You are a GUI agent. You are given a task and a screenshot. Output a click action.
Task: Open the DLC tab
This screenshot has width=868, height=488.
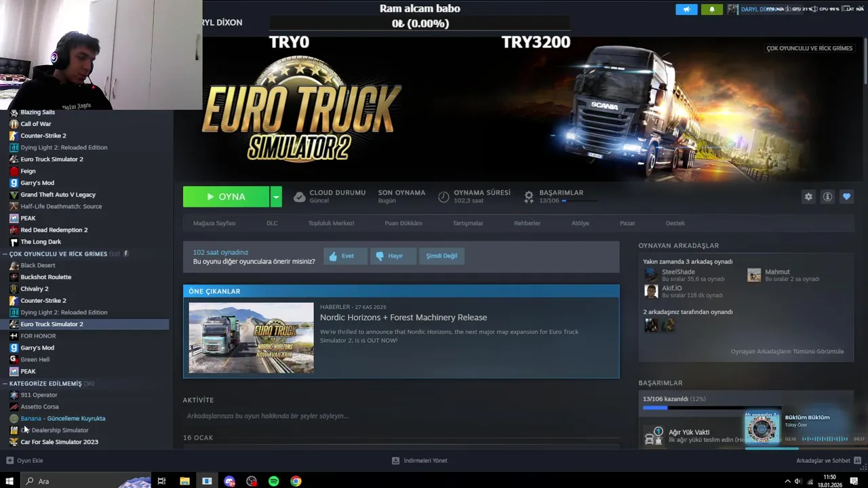[x=272, y=223]
